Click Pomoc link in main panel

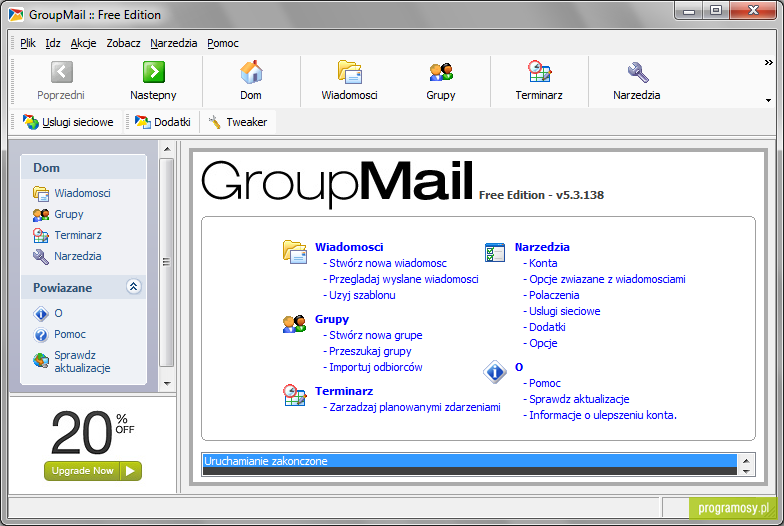(x=544, y=383)
